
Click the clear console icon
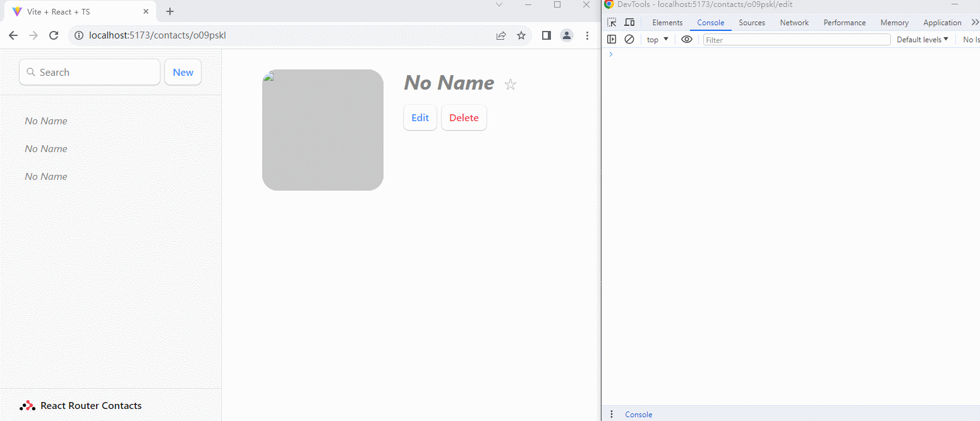tap(629, 39)
